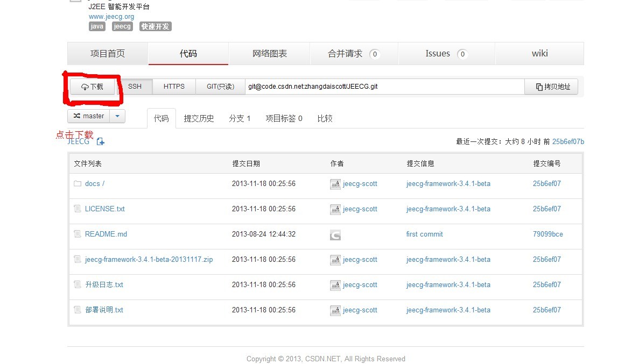This screenshot has height=364, width=639.
Task: Select the HTTPS protocol option
Action: [174, 87]
